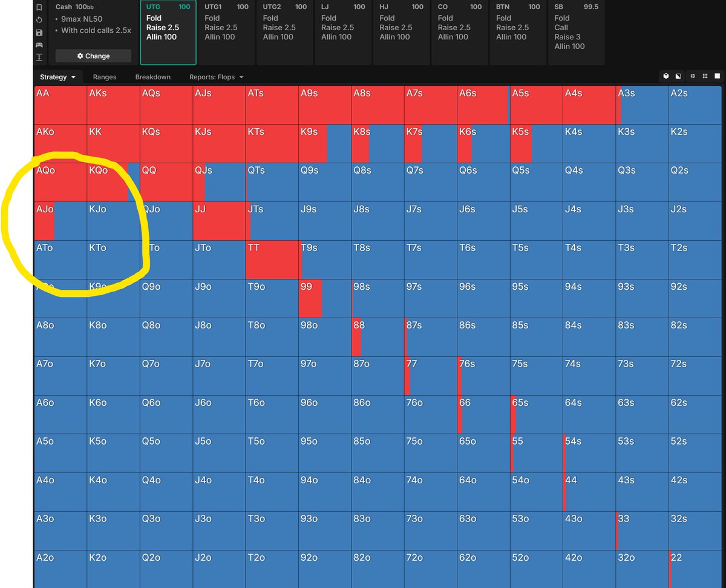726x588 pixels.
Task: Switch to the Ranges tab
Action: click(x=105, y=77)
